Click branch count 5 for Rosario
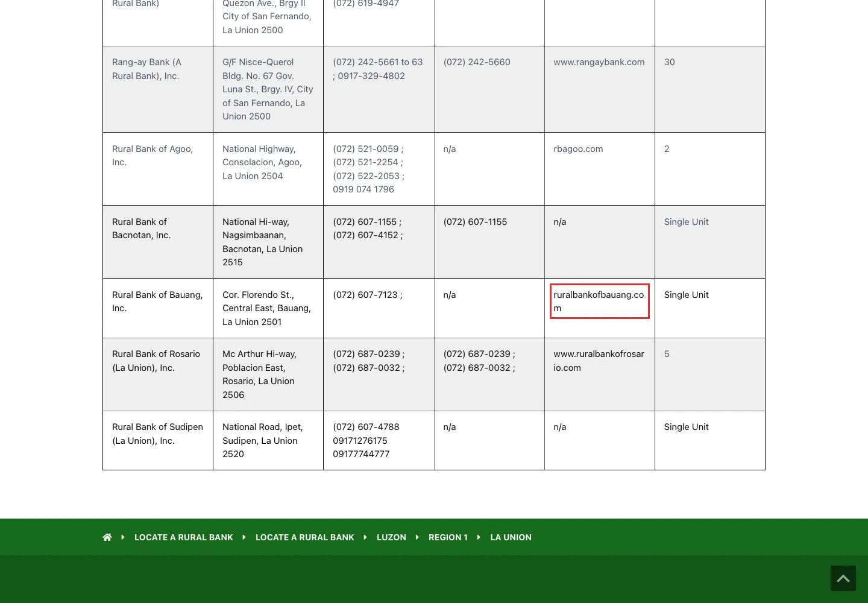Screen dimensions: 868x603 tap(667, 354)
